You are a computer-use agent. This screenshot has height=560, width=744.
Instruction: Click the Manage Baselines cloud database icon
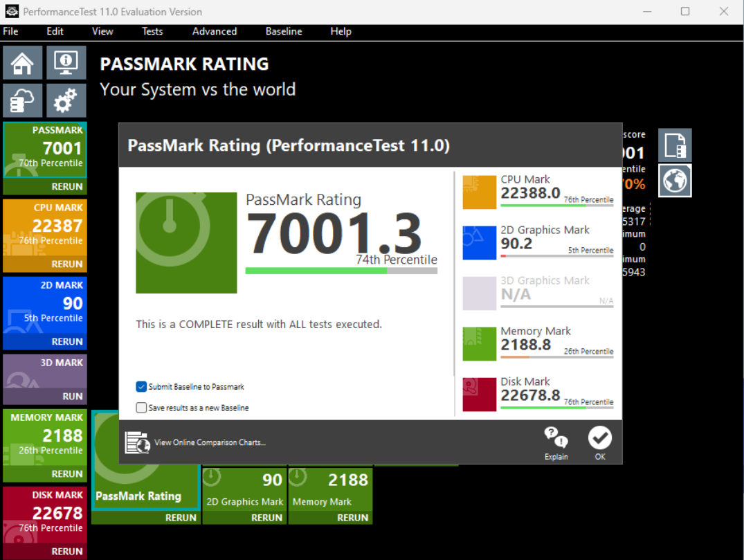[22, 100]
